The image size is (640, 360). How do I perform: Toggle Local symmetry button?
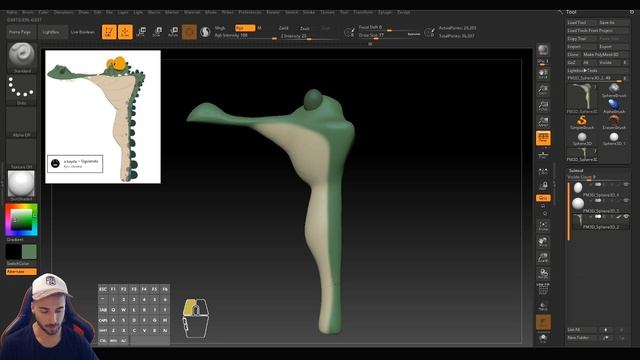tap(543, 171)
